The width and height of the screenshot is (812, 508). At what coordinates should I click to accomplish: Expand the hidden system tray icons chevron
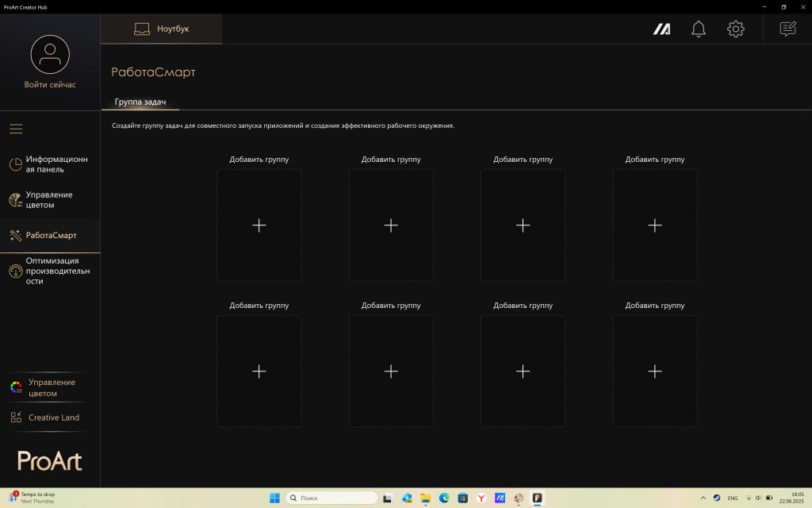703,498
